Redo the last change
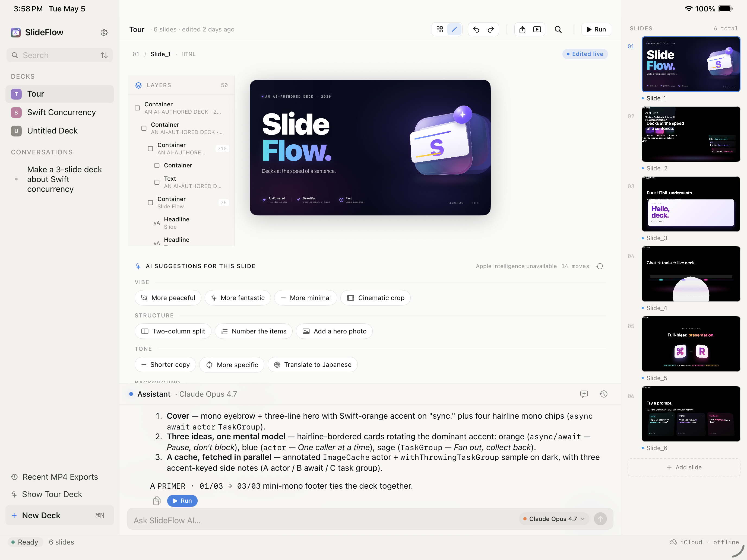This screenshot has height=560, width=747. pyautogui.click(x=491, y=29)
